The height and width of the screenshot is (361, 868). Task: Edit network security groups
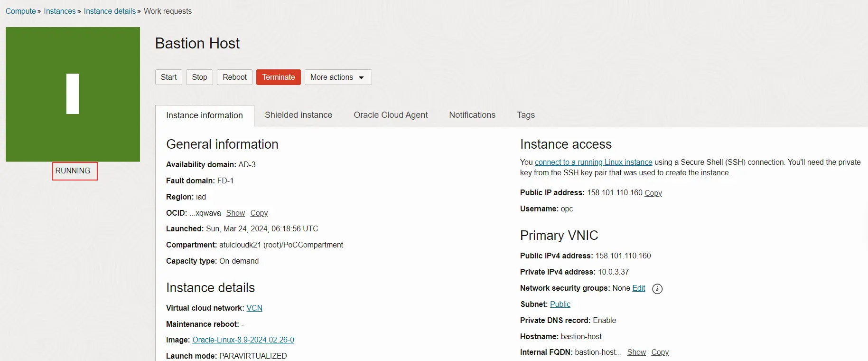(638, 288)
